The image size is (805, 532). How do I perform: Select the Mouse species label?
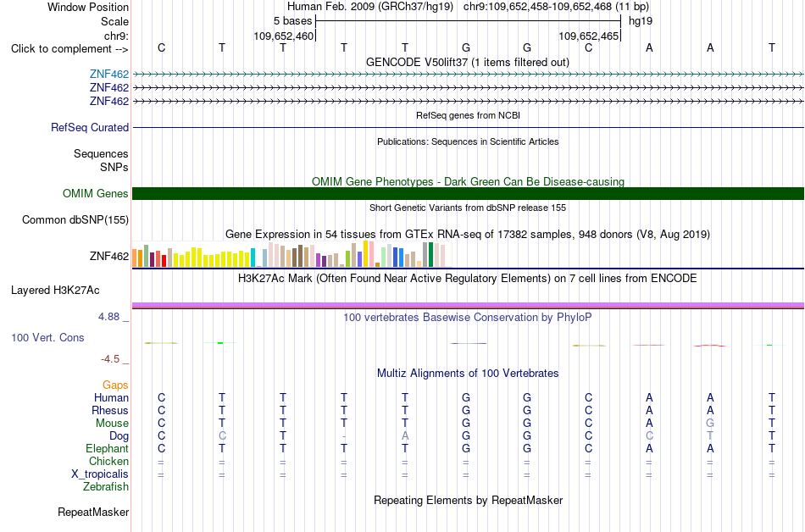click(x=112, y=424)
